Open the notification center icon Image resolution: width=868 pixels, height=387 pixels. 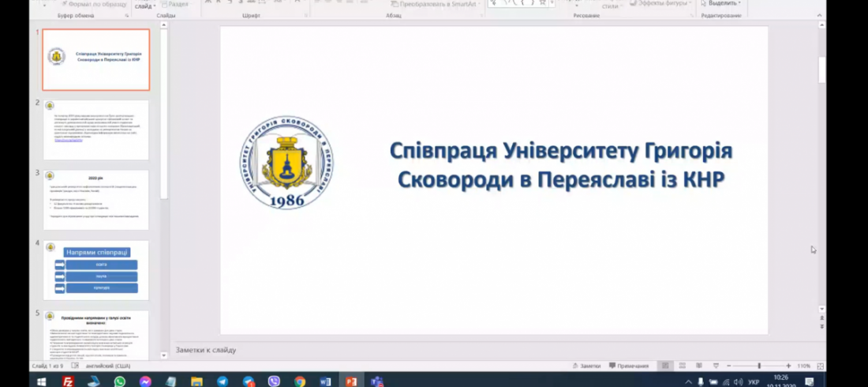point(810,381)
